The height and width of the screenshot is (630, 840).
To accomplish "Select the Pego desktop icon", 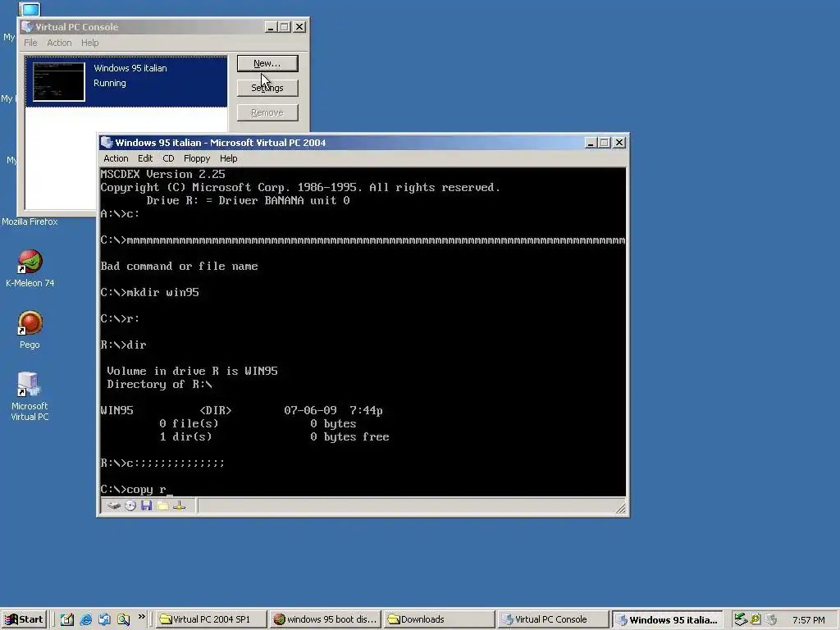I will 30,330.
